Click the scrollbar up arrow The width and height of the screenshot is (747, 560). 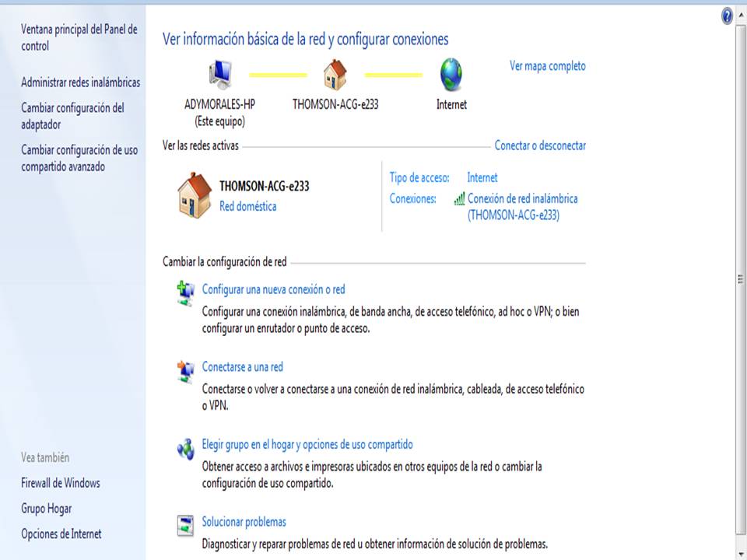click(x=741, y=16)
